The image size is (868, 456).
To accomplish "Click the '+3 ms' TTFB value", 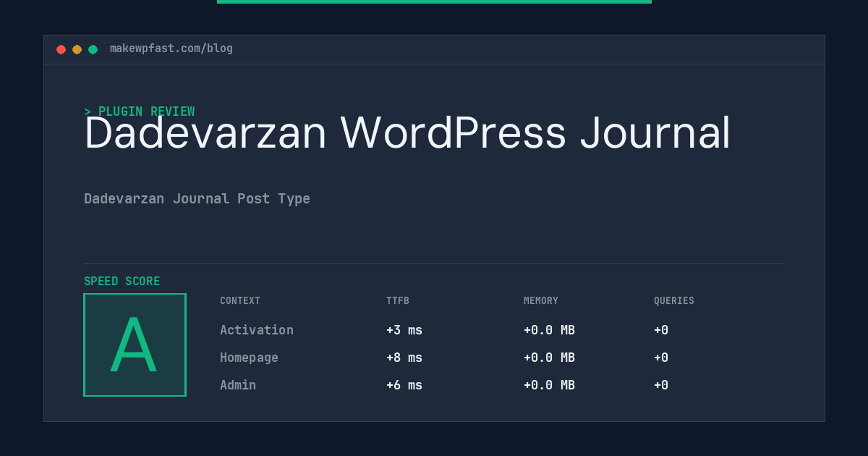I will click(404, 330).
